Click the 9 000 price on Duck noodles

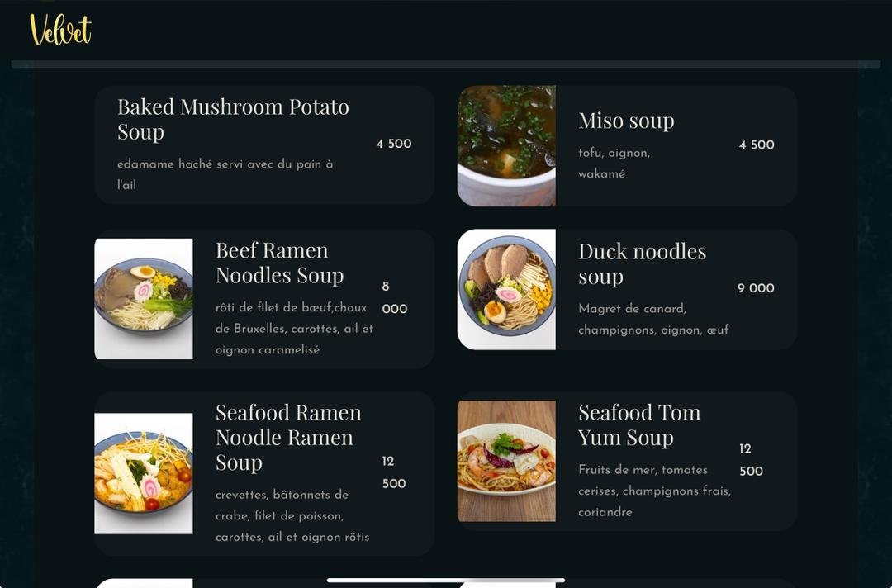click(756, 287)
